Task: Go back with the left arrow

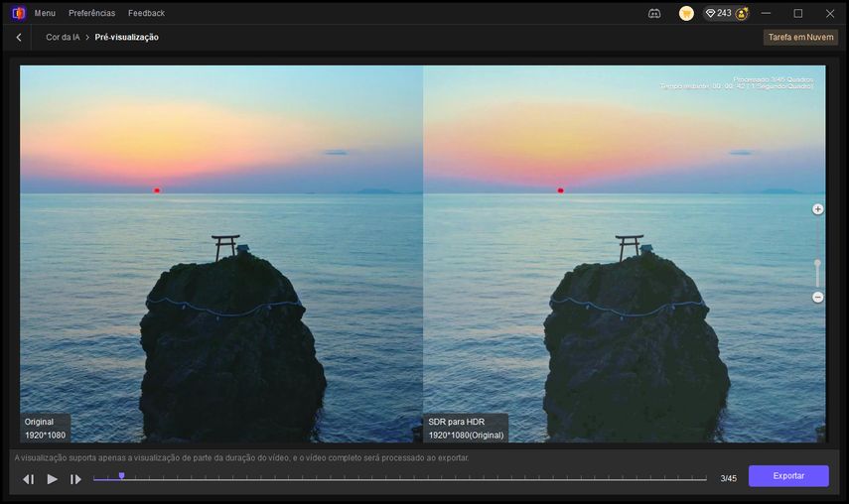Action: [19, 38]
